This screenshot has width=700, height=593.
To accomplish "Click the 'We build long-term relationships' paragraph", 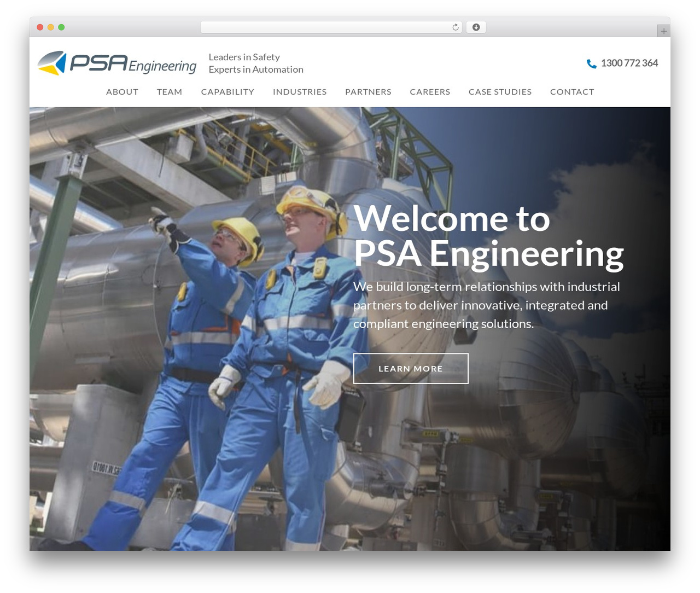I will tap(487, 305).
